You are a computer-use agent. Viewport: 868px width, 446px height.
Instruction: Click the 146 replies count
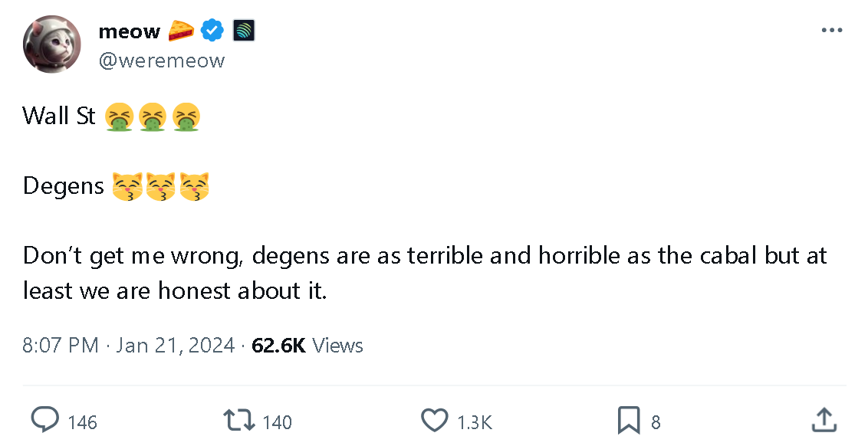pyautogui.click(x=82, y=422)
